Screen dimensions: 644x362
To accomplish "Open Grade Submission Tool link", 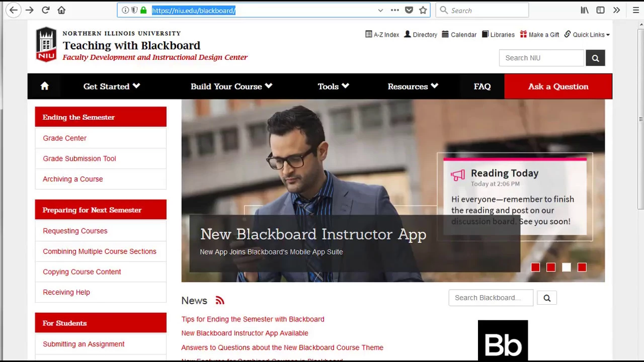I will point(79,158).
